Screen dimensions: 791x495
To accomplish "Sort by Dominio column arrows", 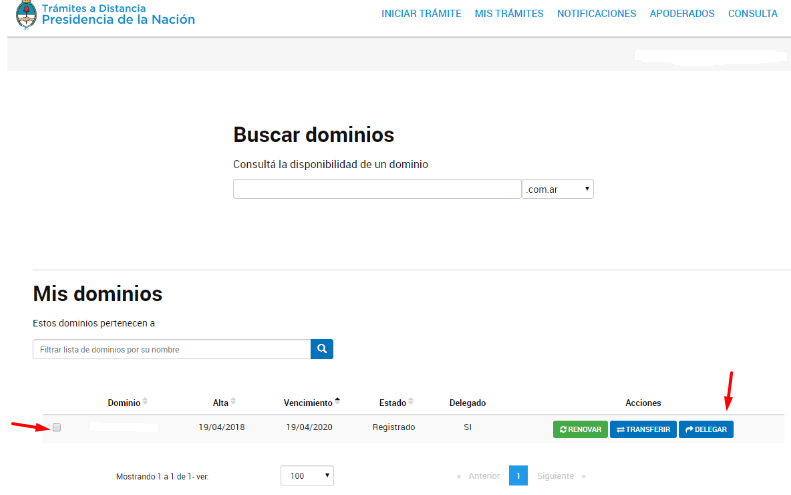I will click(x=145, y=402).
